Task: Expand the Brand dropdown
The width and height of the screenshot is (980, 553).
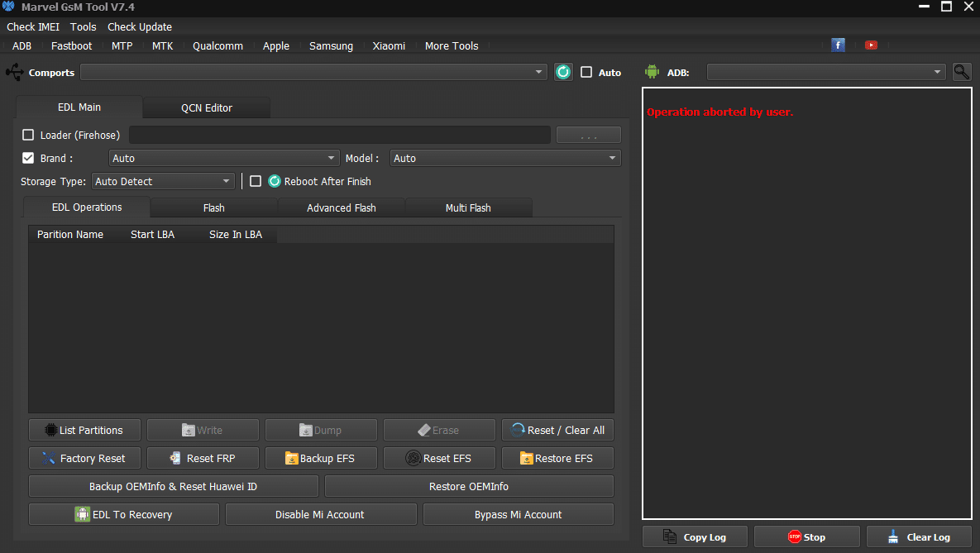Action: click(224, 158)
